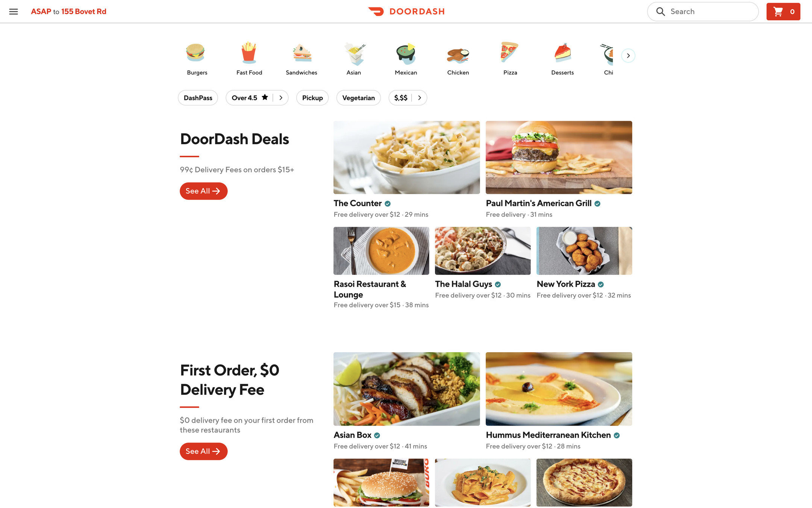Show more cuisine categories with the arrow

coord(628,56)
